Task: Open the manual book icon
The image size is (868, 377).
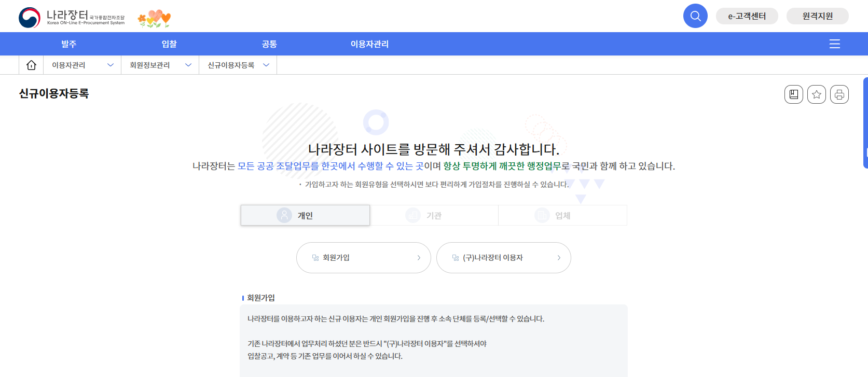Action: tap(793, 94)
